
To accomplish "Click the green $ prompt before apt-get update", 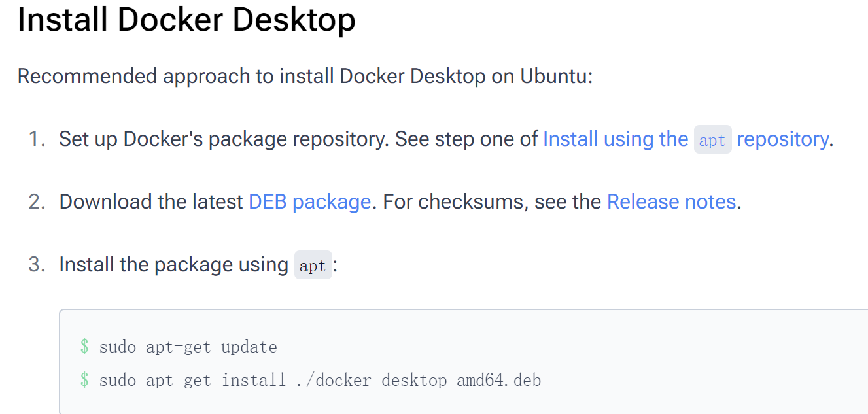I will 84,347.
